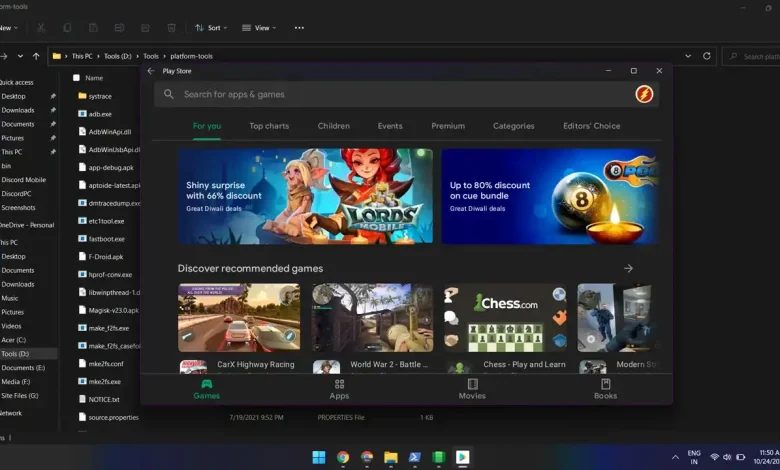Viewport: 780px width, 470px height.
Task: Click the Delete trash icon in File Explorer
Action: 171,28
